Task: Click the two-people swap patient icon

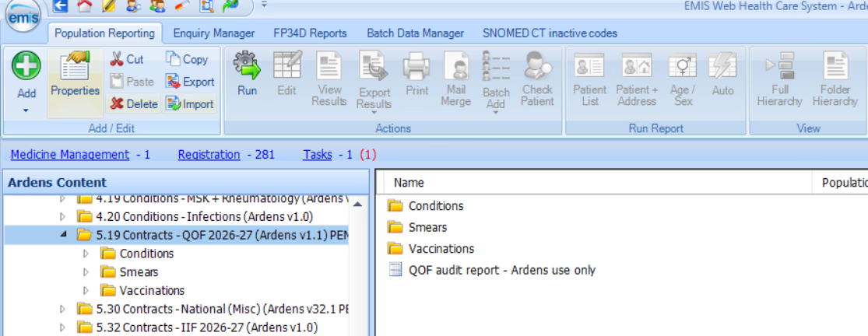Action: click(157, 6)
